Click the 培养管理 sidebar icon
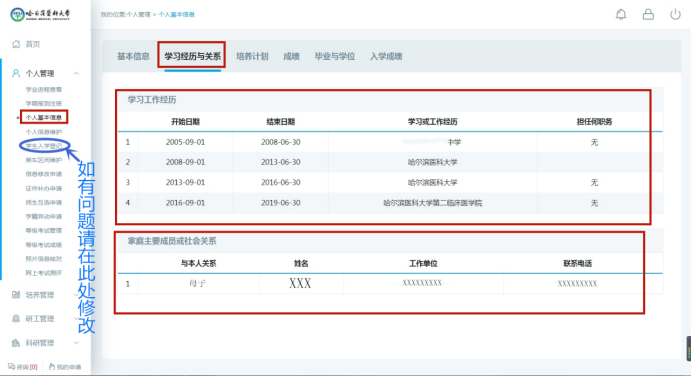 pyautogui.click(x=16, y=294)
